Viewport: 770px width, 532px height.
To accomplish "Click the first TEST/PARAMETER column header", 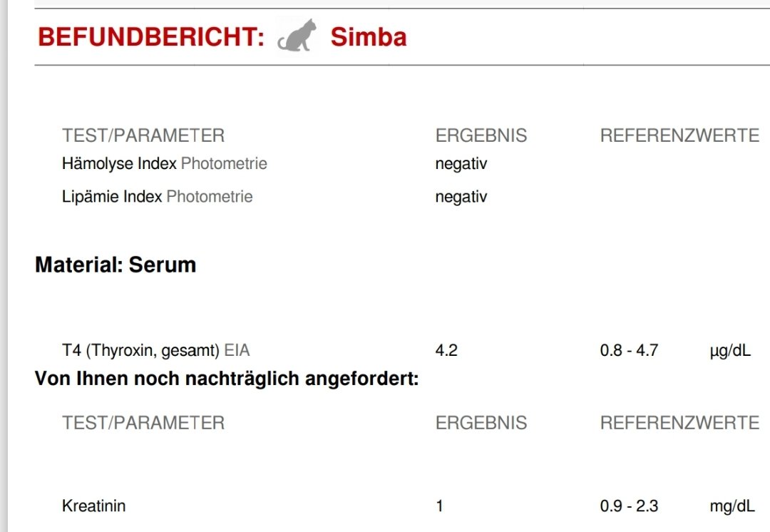I will coord(143,135).
